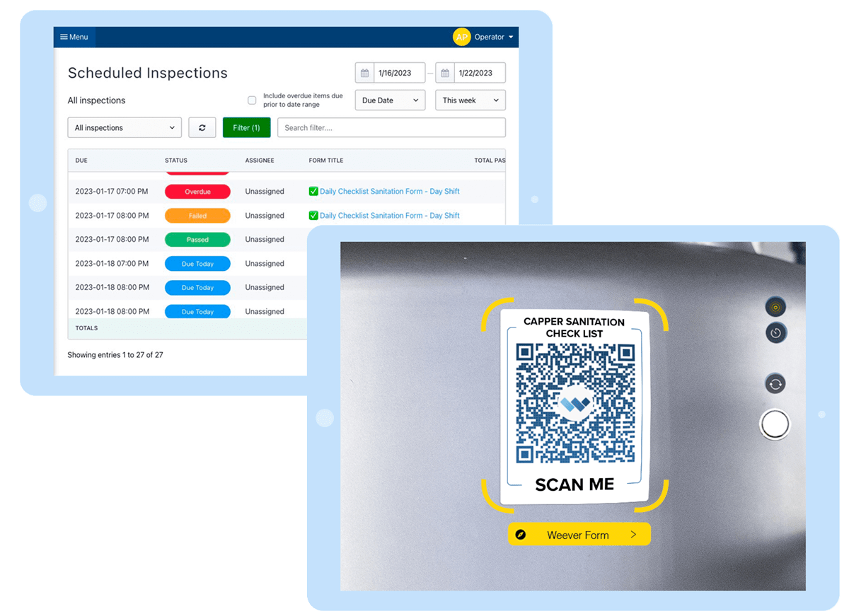Tap the compass icon on Weever Form banner
The height and width of the screenshot is (616, 849).
(x=521, y=535)
